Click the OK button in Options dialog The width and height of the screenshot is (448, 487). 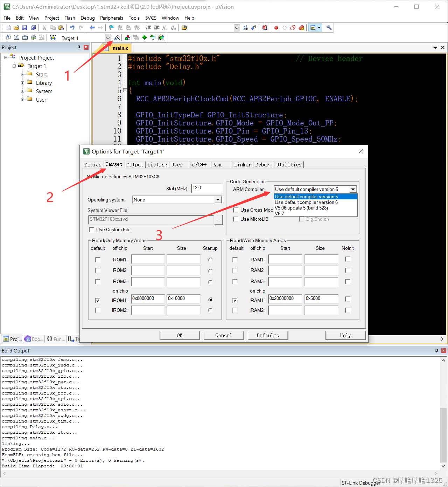(x=180, y=335)
